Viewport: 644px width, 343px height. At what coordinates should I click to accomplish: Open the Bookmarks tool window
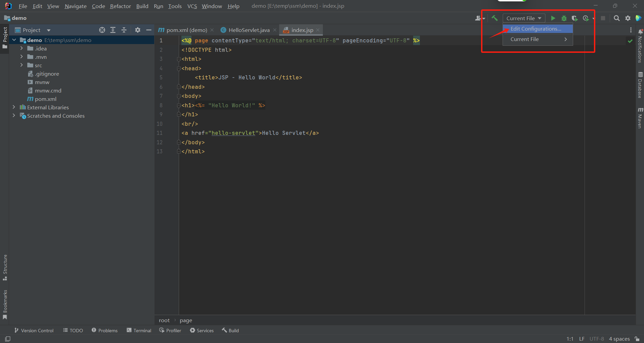(5, 305)
